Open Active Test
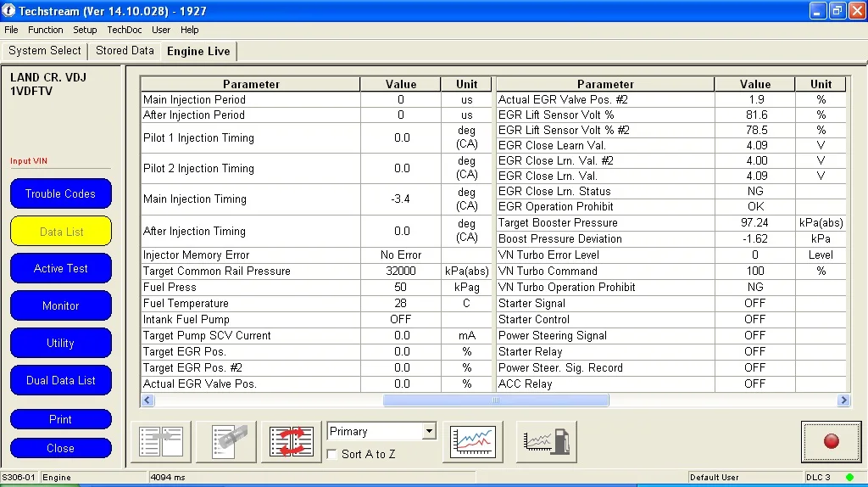The image size is (868, 487). [60, 269]
